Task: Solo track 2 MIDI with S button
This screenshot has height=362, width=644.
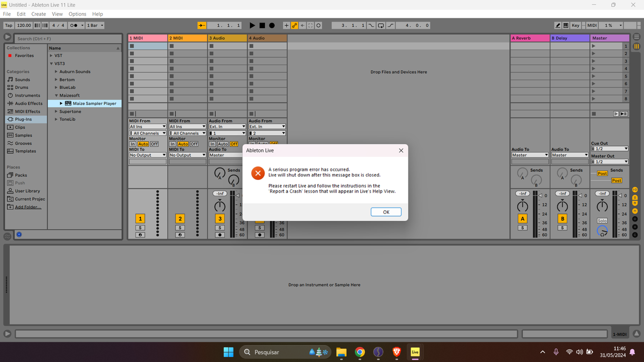Action: click(180, 228)
